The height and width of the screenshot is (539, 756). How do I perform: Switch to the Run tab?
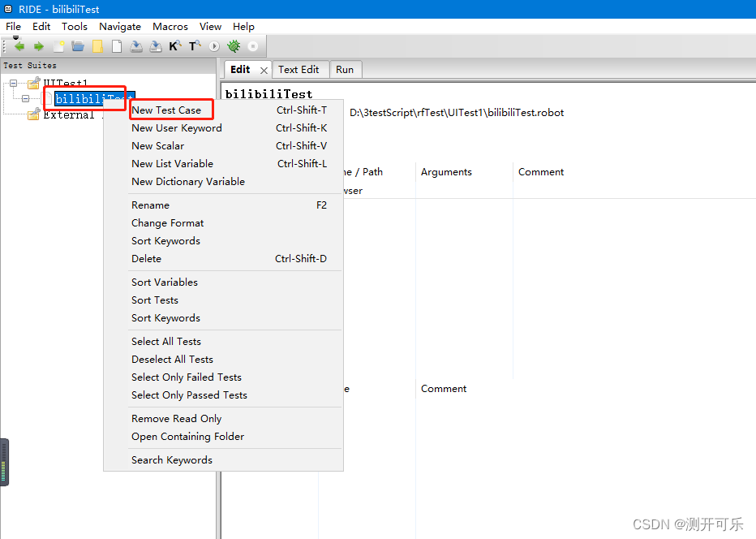click(x=345, y=70)
